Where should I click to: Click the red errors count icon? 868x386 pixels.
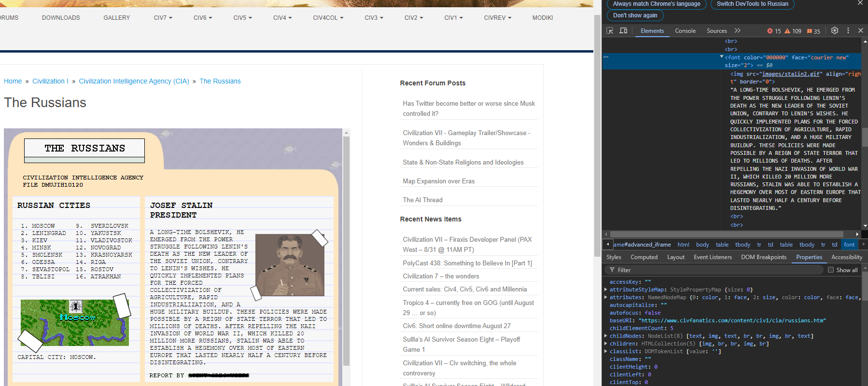tap(770, 31)
